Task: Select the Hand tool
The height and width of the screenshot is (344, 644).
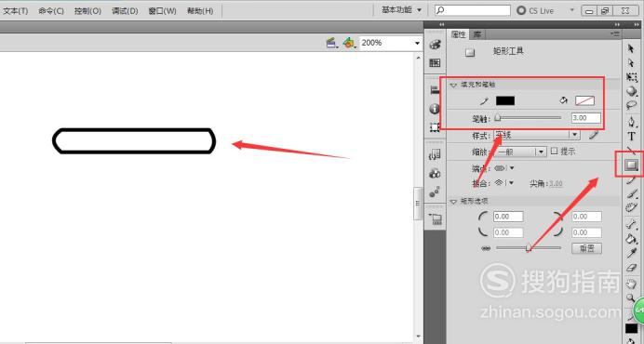Action: [x=631, y=284]
